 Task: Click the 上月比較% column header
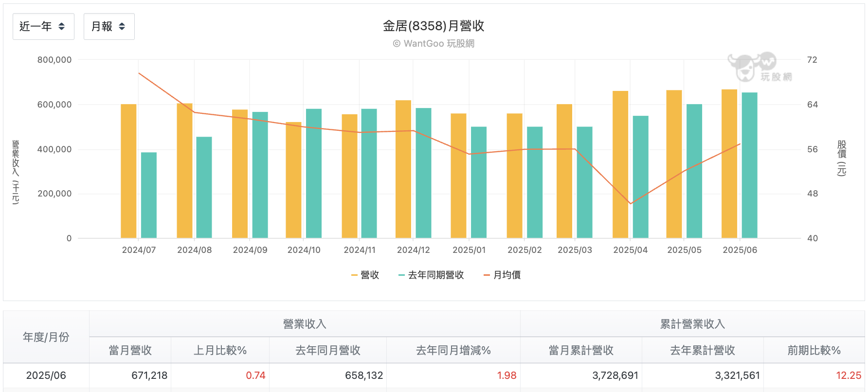tap(220, 350)
